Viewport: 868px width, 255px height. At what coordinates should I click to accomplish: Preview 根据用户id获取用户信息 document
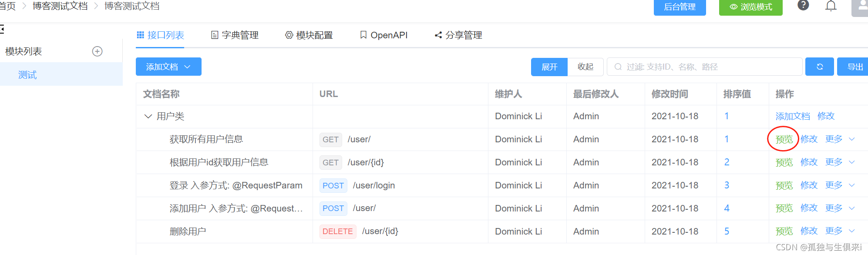pyautogui.click(x=784, y=162)
